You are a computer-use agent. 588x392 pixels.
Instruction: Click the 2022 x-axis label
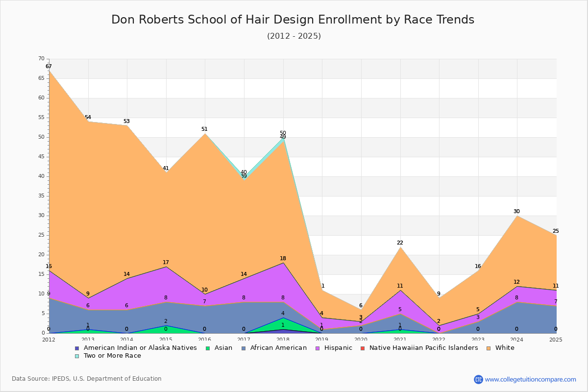click(439, 339)
